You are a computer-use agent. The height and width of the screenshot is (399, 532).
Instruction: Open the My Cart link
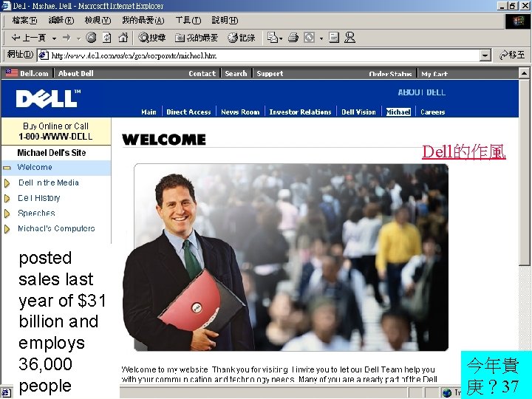click(x=434, y=74)
